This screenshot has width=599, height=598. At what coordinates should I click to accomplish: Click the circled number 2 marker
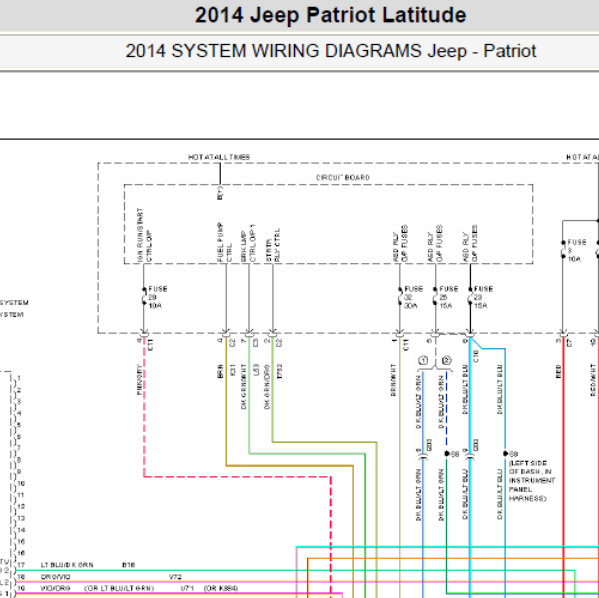[447, 360]
